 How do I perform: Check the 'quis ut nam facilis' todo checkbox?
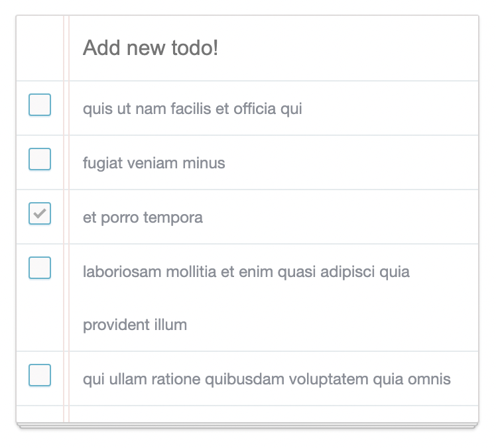click(40, 105)
